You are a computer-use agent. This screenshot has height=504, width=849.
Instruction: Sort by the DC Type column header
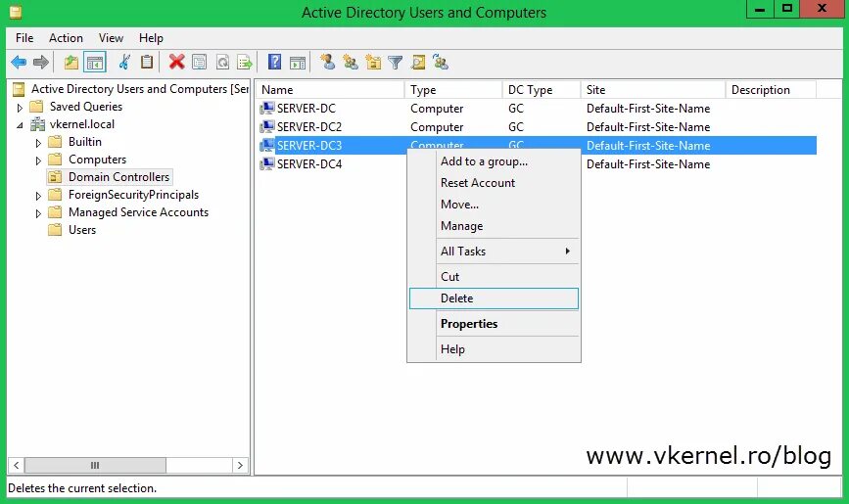click(542, 90)
